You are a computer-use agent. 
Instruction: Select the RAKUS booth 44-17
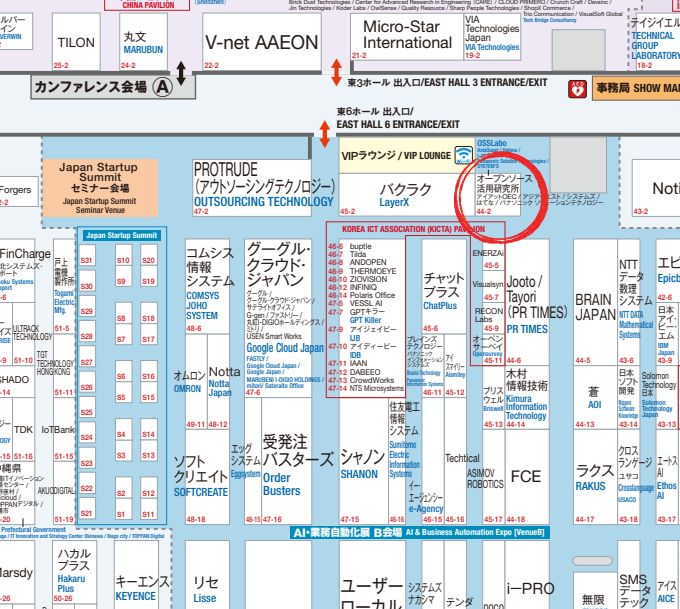click(x=595, y=477)
